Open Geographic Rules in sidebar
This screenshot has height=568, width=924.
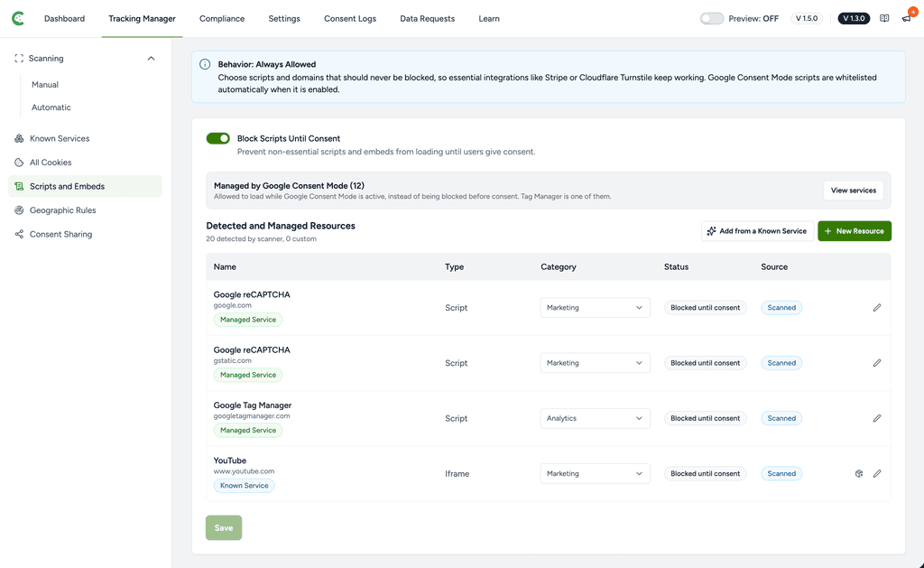tap(85, 210)
